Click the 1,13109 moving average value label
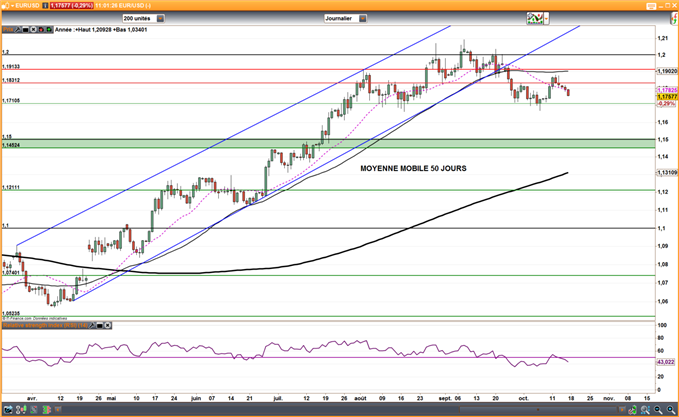Image resolution: width=679 pixels, height=417 pixels. tap(667, 173)
